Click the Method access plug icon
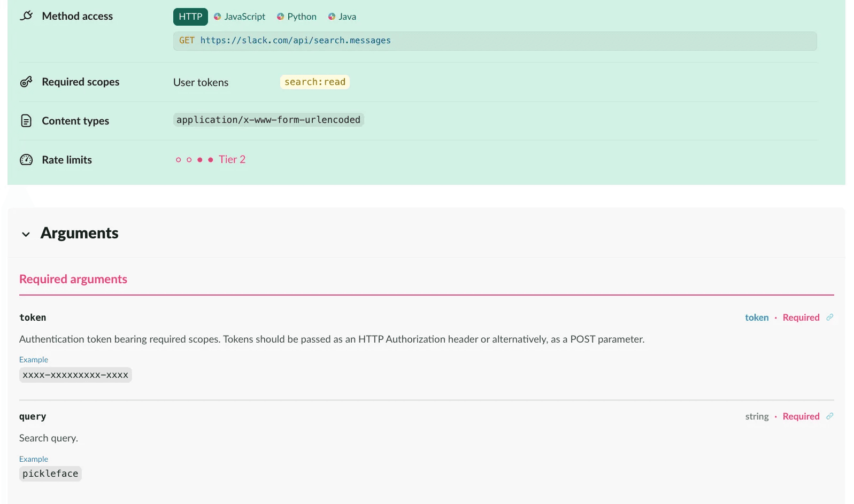 [x=26, y=16]
